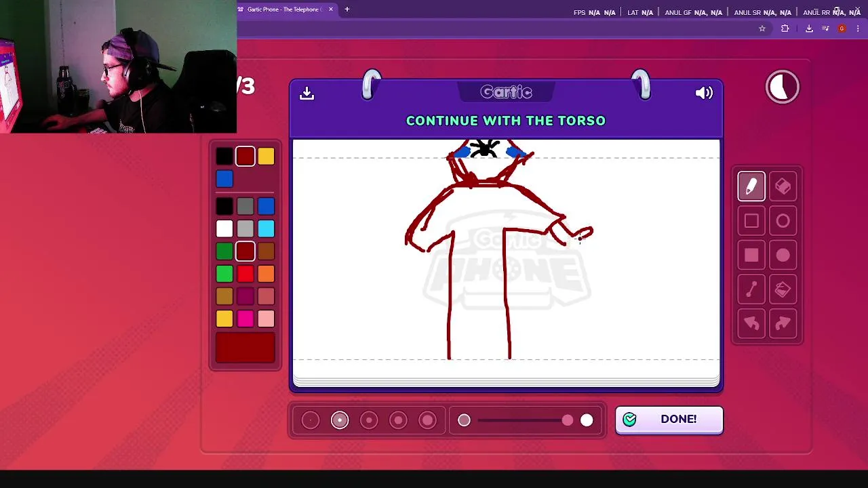
Task: Click the browser media control icon
Action: [x=825, y=28]
